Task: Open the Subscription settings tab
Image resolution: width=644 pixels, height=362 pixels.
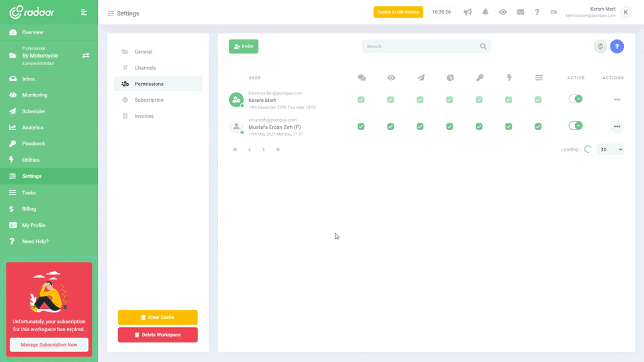Action: pyautogui.click(x=149, y=100)
